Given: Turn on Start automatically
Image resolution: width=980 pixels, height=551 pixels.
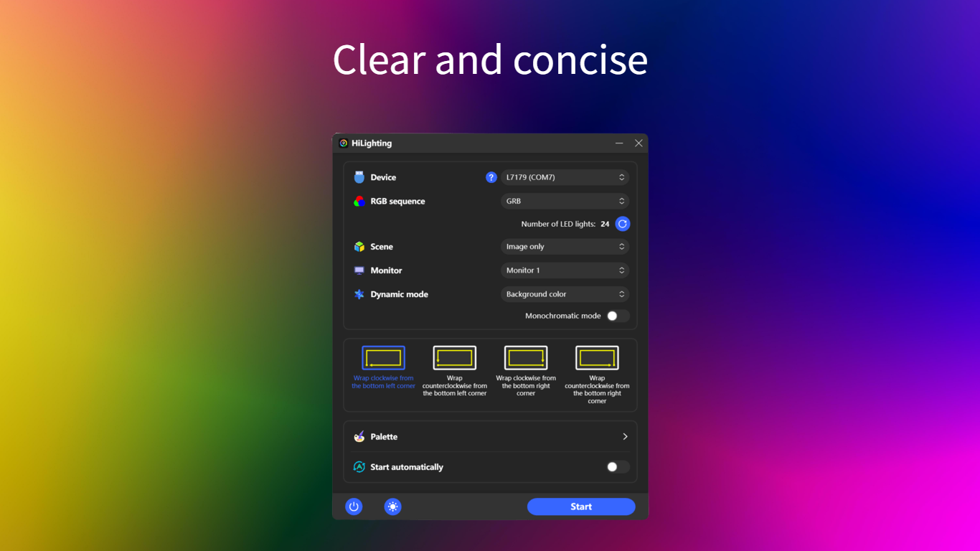Looking at the screenshot, I should pyautogui.click(x=616, y=466).
